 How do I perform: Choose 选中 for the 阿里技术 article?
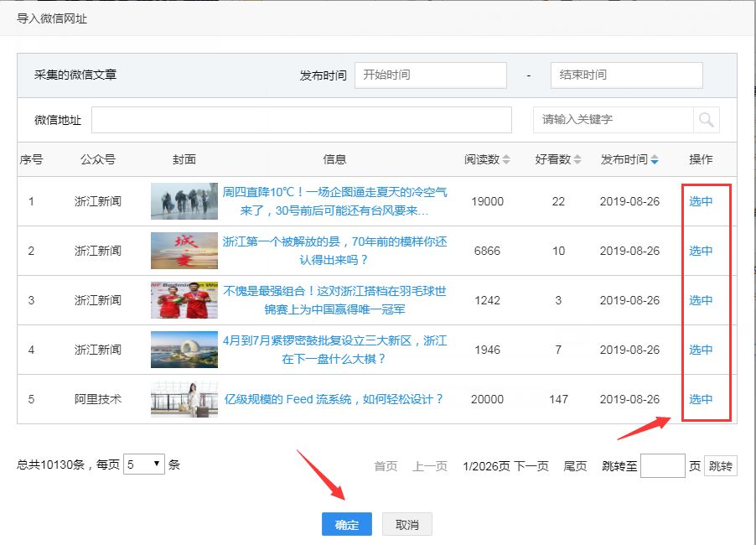point(701,399)
